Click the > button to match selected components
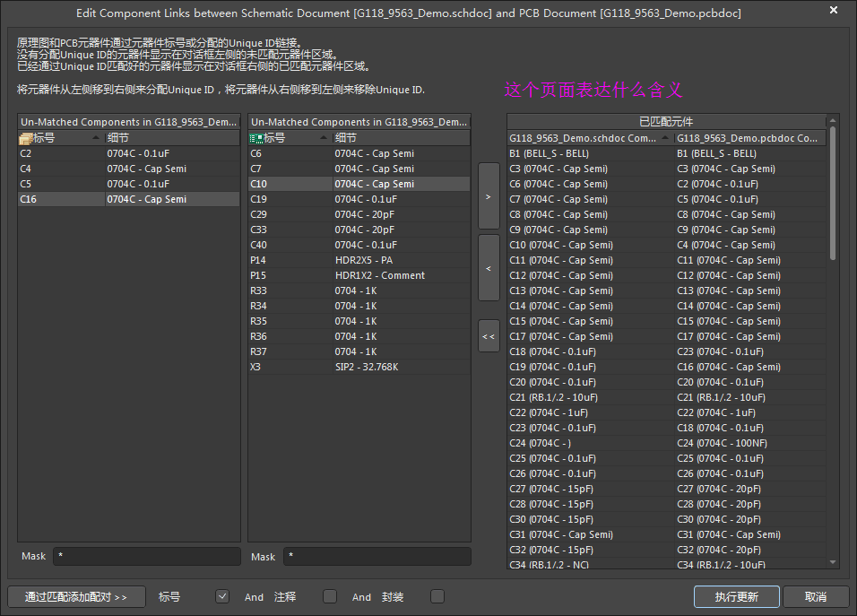The width and height of the screenshot is (857, 616). 489,195
